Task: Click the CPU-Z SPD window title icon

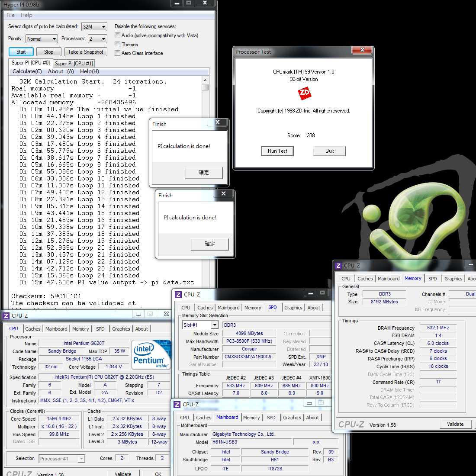Action: click(178, 294)
